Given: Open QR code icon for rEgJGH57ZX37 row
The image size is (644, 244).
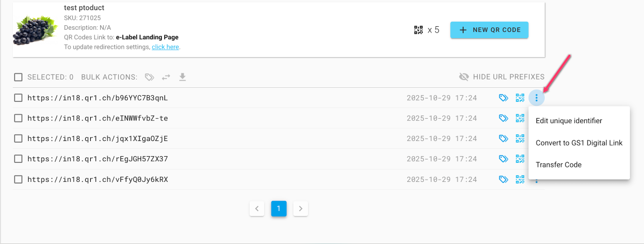Looking at the screenshot, I should (x=520, y=159).
